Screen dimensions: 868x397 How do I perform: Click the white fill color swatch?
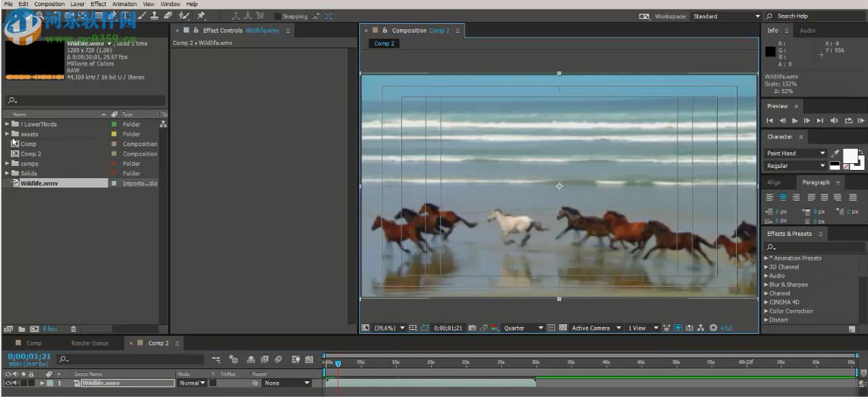pyautogui.click(x=850, y=155)
